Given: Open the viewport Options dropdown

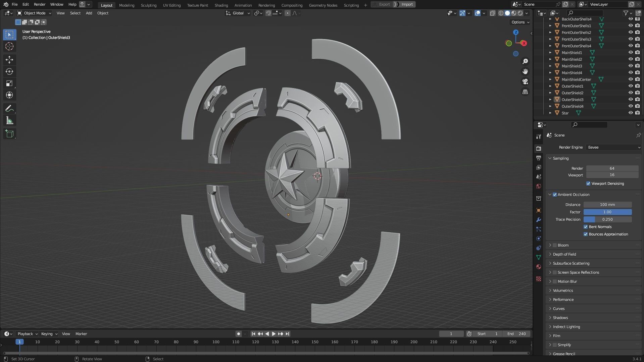Looking at the screenshot, I should [520, 22].
